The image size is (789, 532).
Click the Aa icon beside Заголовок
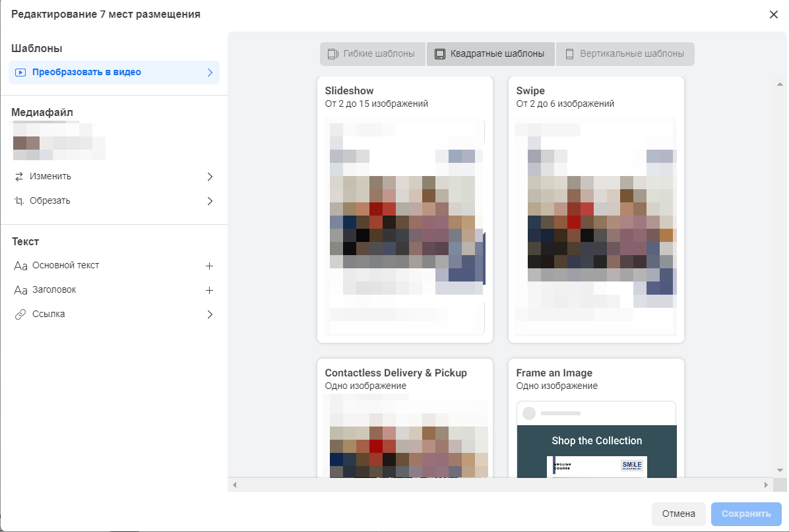(20, 290)
